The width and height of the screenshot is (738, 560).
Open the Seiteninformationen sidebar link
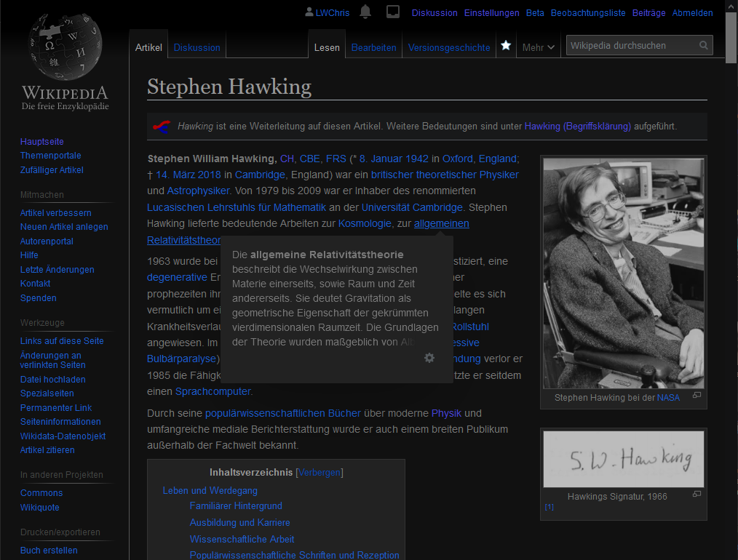pyautogui.click(x=60, y=422)
